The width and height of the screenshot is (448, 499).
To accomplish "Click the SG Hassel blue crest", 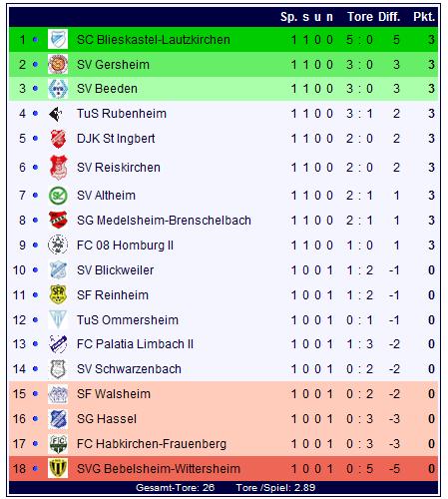I will pyautogui.click(x=58, y=419).
